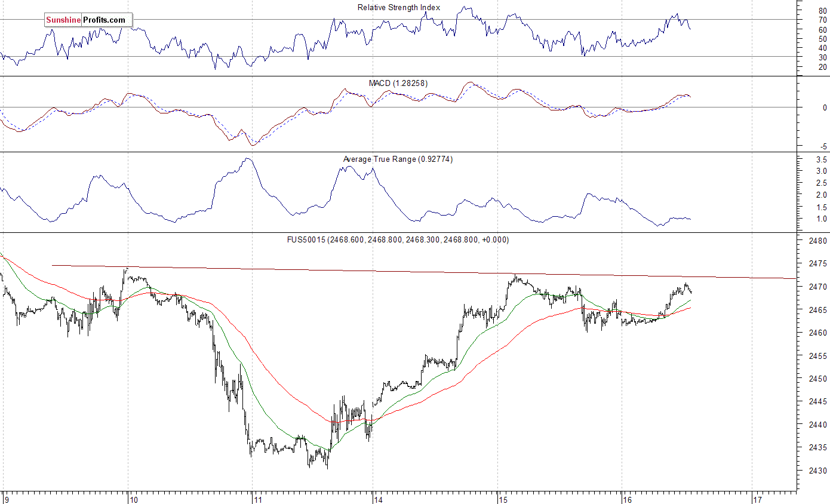Select the MACD (1.28258) label

(x=399, y=83)
